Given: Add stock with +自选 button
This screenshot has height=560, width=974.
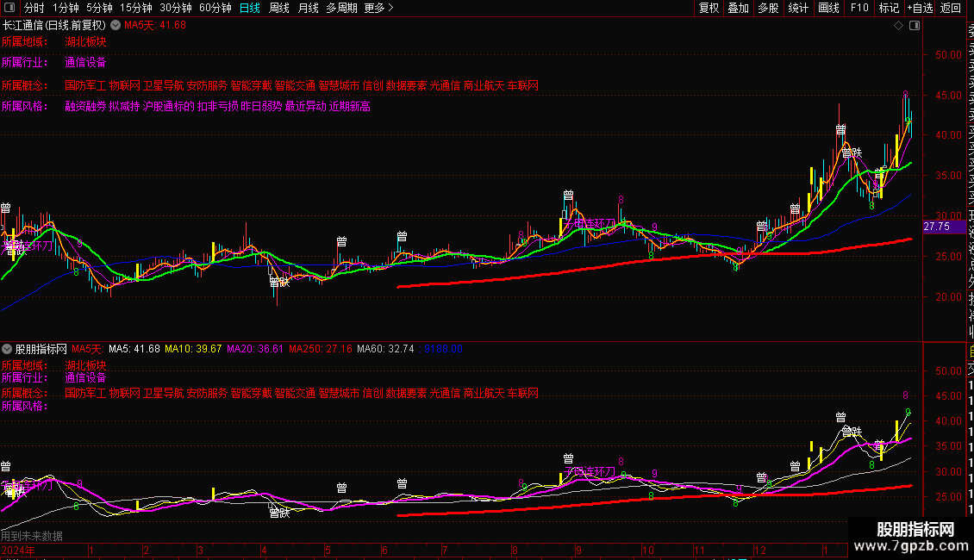Looking at the screenshot, I should coord(920,8).
